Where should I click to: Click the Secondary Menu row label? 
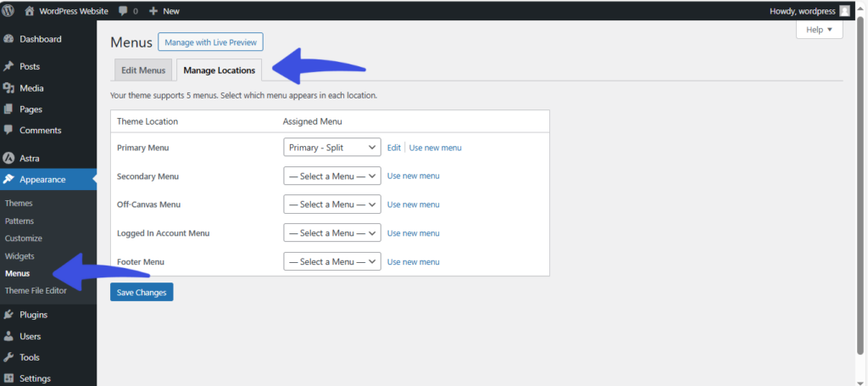click(x=147, y=176)
